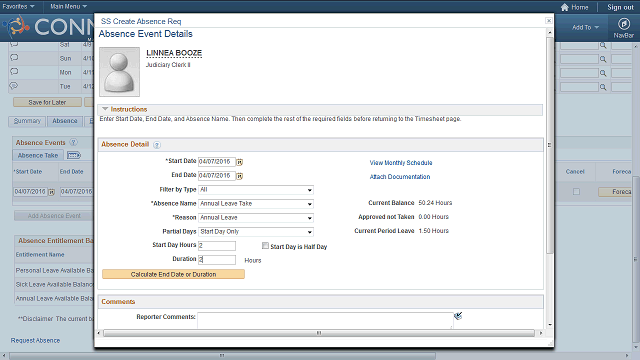The height and width of the screenshot is (360, 640).
Task: Open the background Start Date 04/07/2016 calendar icon
Action: pos(51,192)
